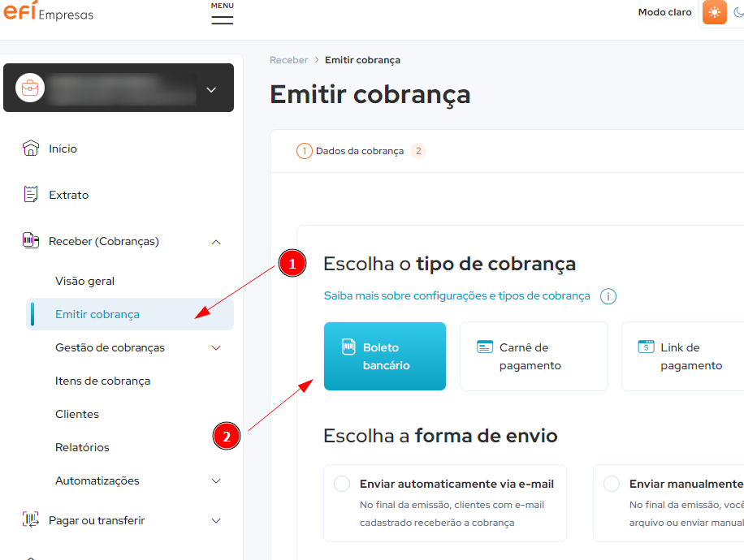Open the info icon next to tipos de cobrança
This screenshot has width=744, height=560.
click(x=608, y=296)
